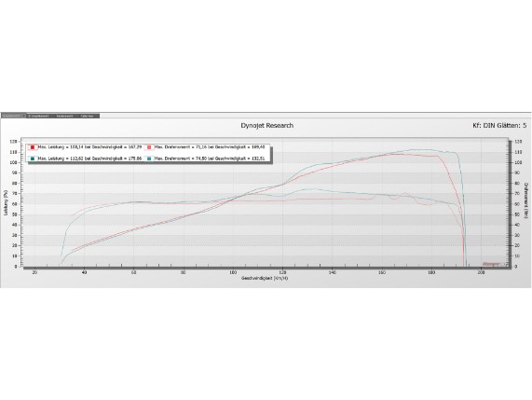This screenshot has height=400, width=532.
Task: Click the Kf: DIN Glätten: 5 label
Action: coord(499,125)
